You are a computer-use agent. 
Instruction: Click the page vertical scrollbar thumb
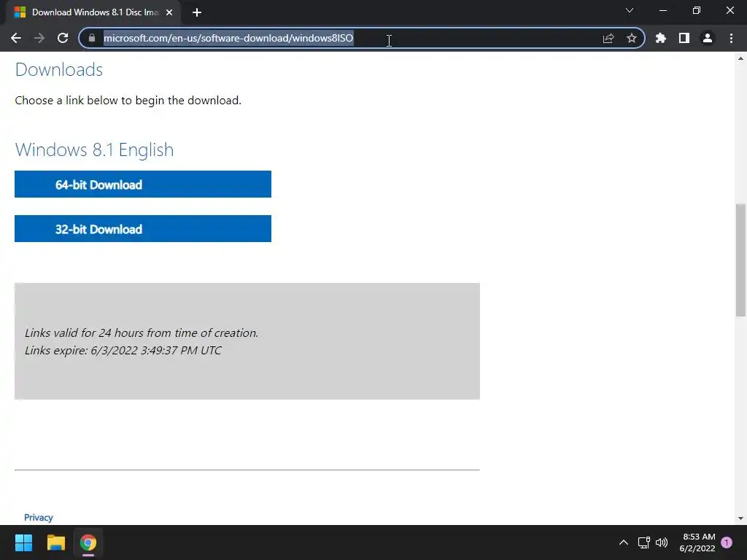click(x=740, y=260)
